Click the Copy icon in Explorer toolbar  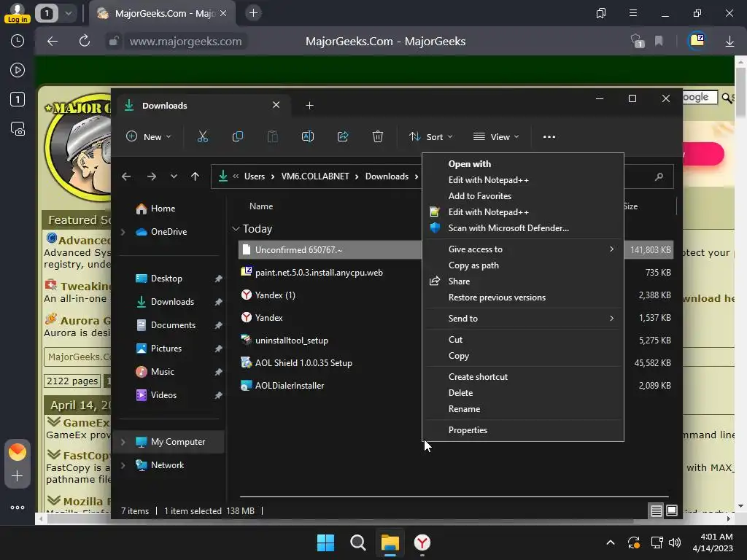pyautogui.click(x=237, y=136)
